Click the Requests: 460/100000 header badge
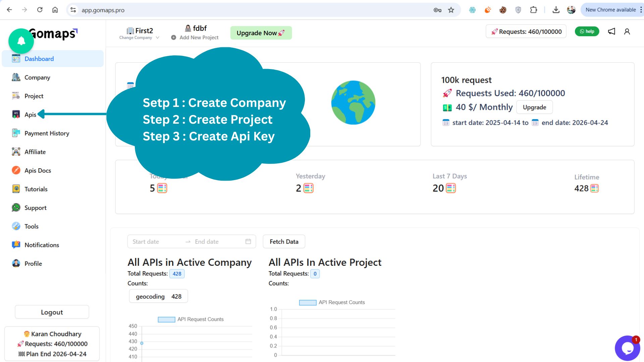The height and width of the screenshot is (362, 644). click(x=526, y=32)
